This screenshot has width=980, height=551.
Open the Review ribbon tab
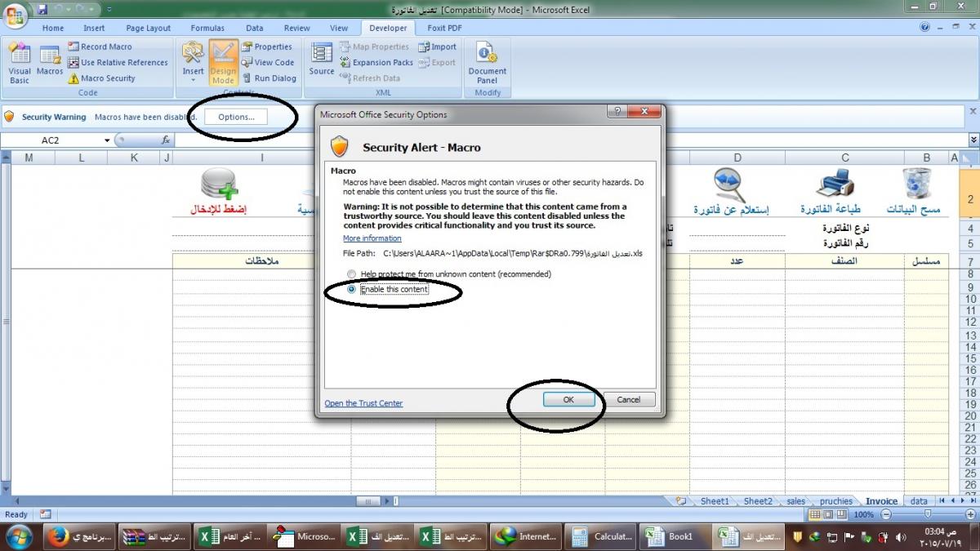coord(297,28)
